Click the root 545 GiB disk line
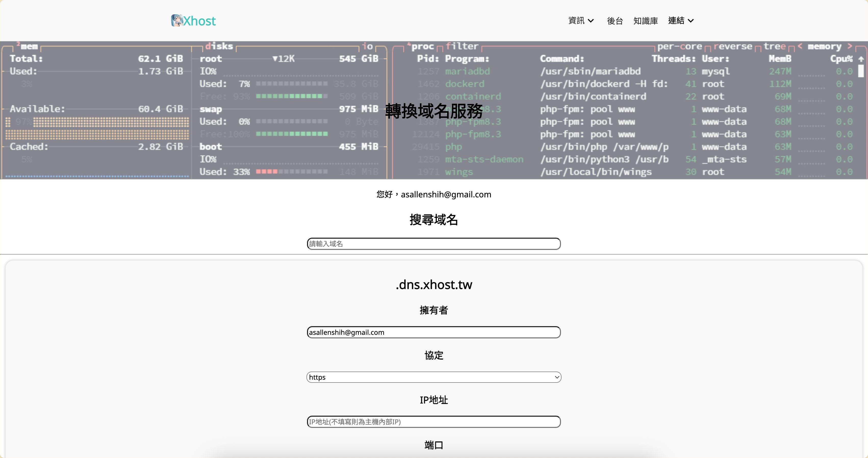The image size is (868, 458). pyautogui.click(x=289, y=59)
